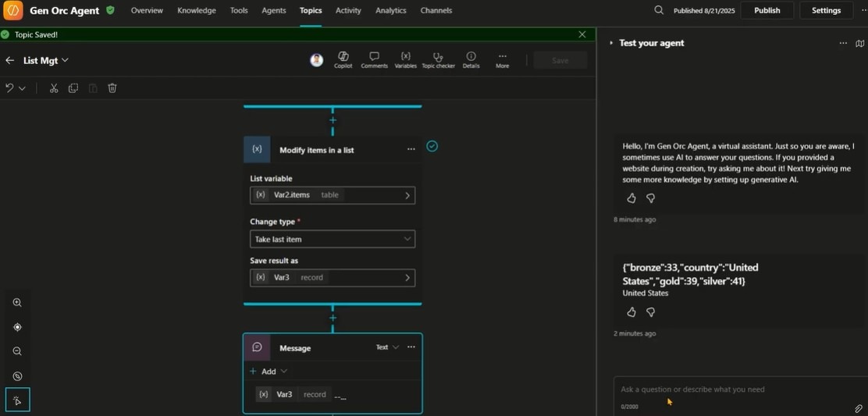Open the Analytics tab
868x416 pixels.
click(x=390, y=10)
